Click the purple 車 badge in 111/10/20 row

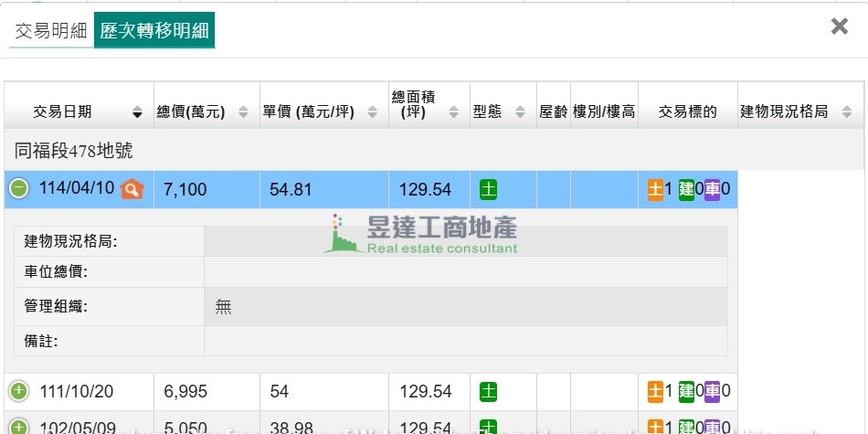click(713, 392)
